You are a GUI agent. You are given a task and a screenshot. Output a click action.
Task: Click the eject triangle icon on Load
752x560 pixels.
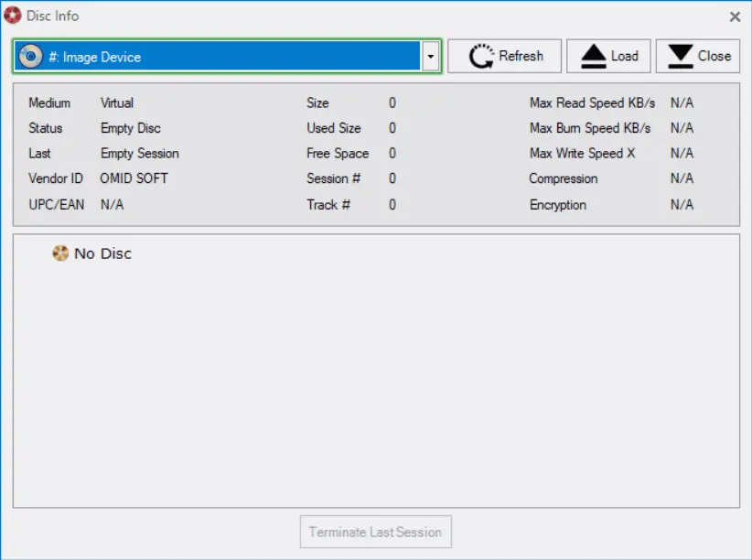594,57
